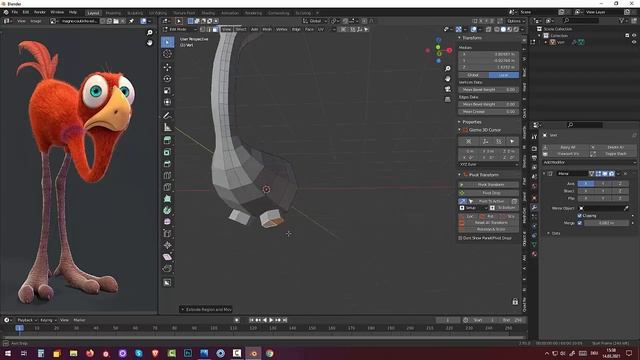Open the XYZ Euler rotation mode dropdown
Screen dimensions: 640x360
(x=488, y=164)
